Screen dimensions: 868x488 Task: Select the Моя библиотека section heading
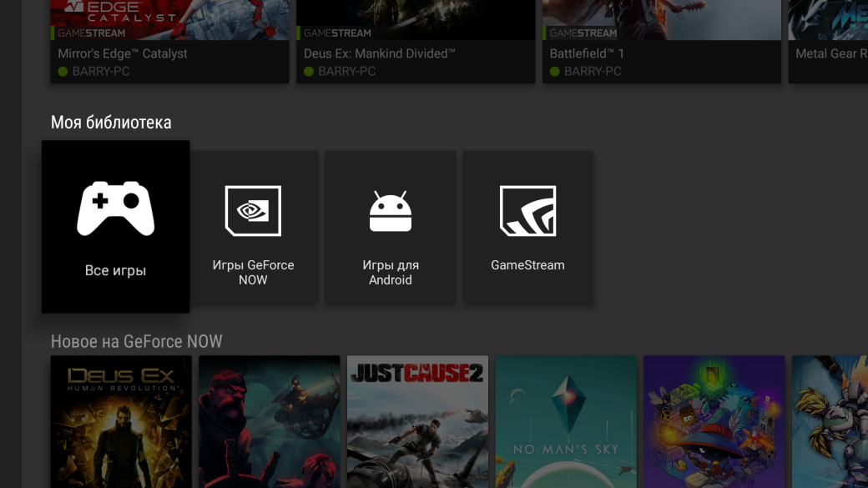point(111,123)
